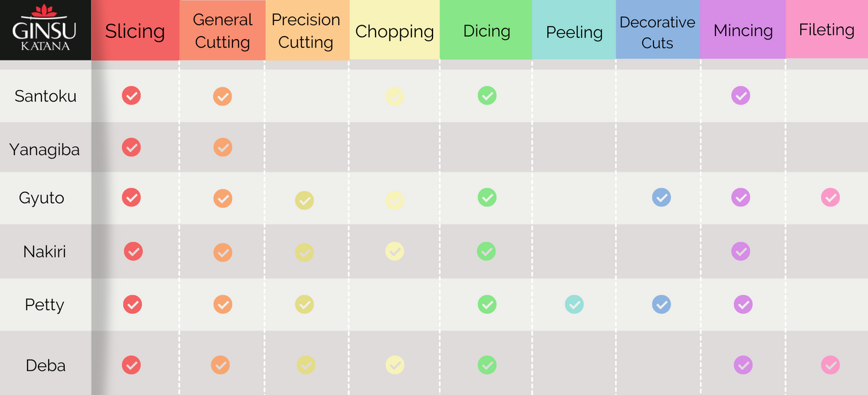Click Nakiri's green Dicing checkmark

(486, 251)
